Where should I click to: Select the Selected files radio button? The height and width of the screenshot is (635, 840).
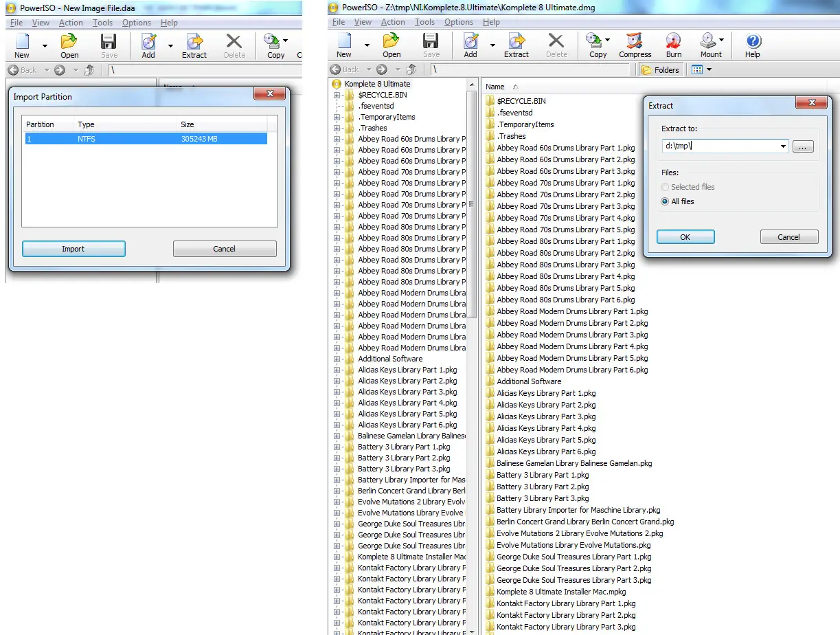click(665, 187)
